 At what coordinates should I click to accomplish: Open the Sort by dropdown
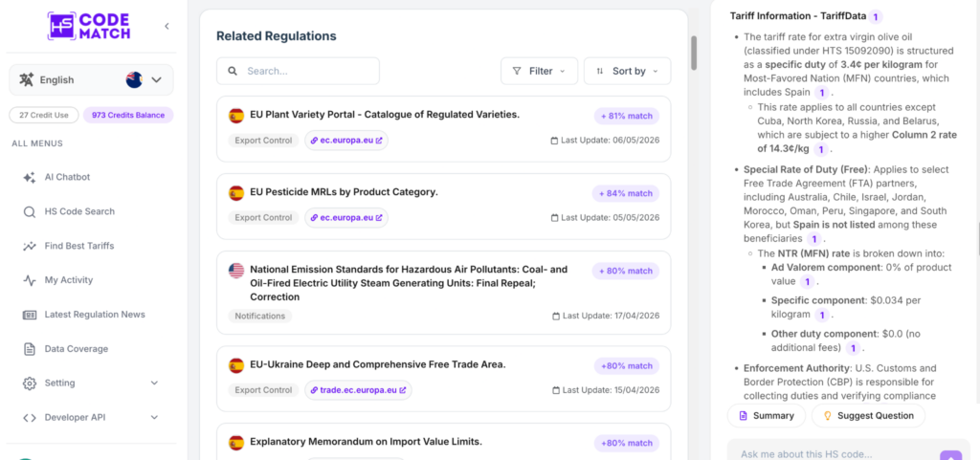point(627,71)
